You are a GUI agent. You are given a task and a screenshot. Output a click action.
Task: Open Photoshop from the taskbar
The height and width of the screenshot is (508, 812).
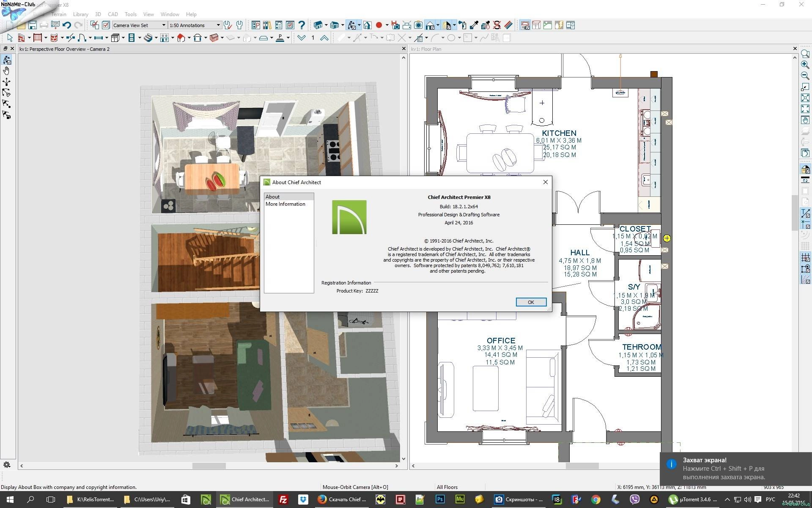click(440, 500)
